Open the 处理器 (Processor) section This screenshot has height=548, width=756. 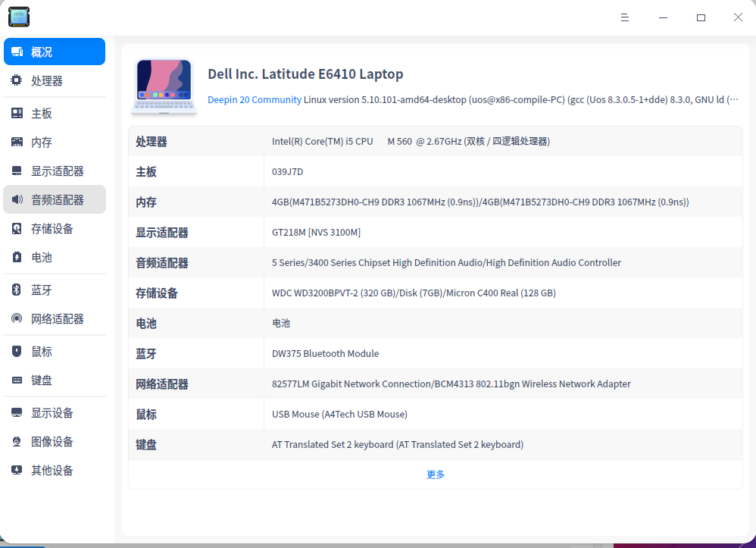42,80
